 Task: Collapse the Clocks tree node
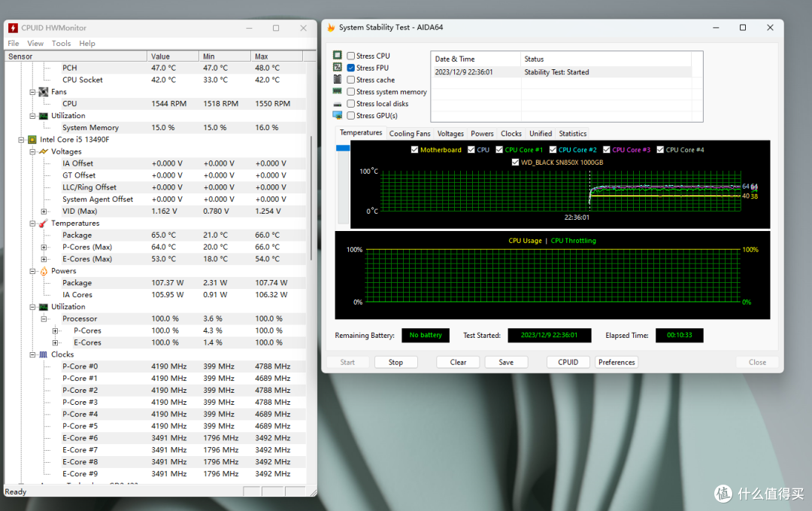tap(32, 354)
